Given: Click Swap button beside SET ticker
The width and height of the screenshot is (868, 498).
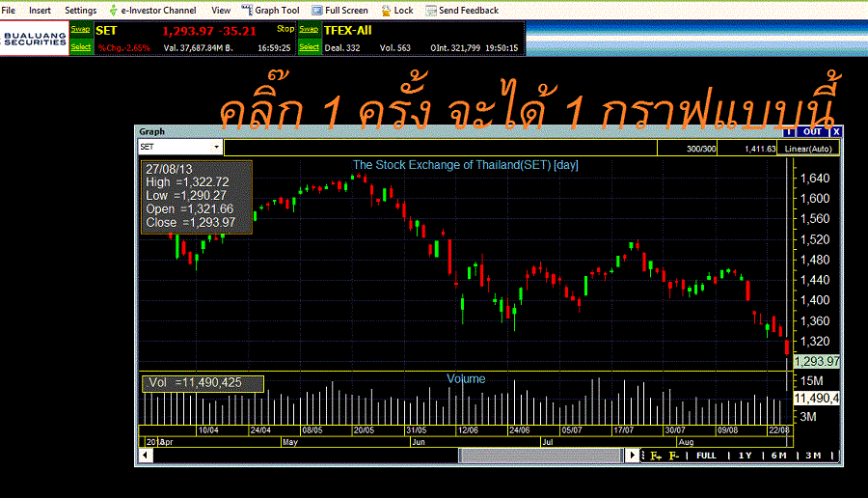Looking at the screenshot, I should click(81, 29).
